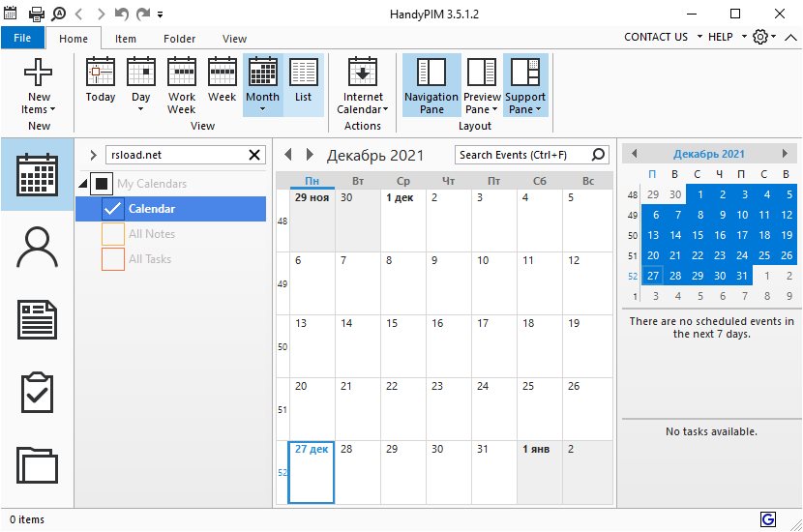Open the List view
The height and width of the screenshot is (532, 803).
304,83
